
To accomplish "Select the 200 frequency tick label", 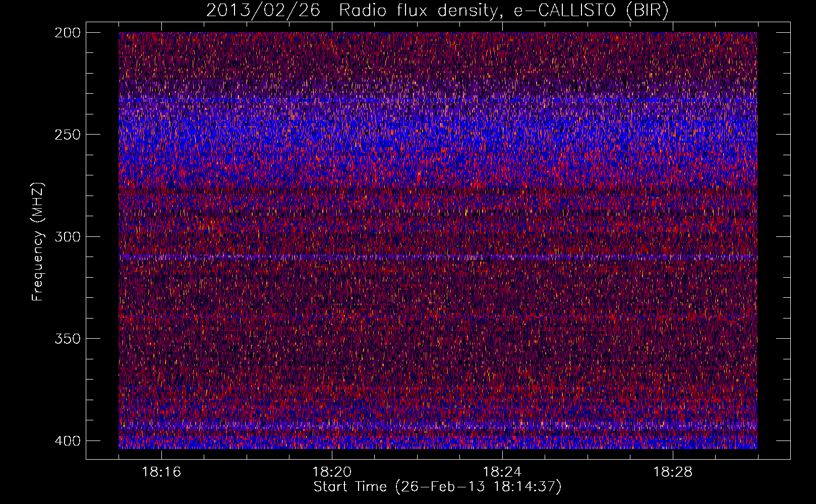I will 67,32.
